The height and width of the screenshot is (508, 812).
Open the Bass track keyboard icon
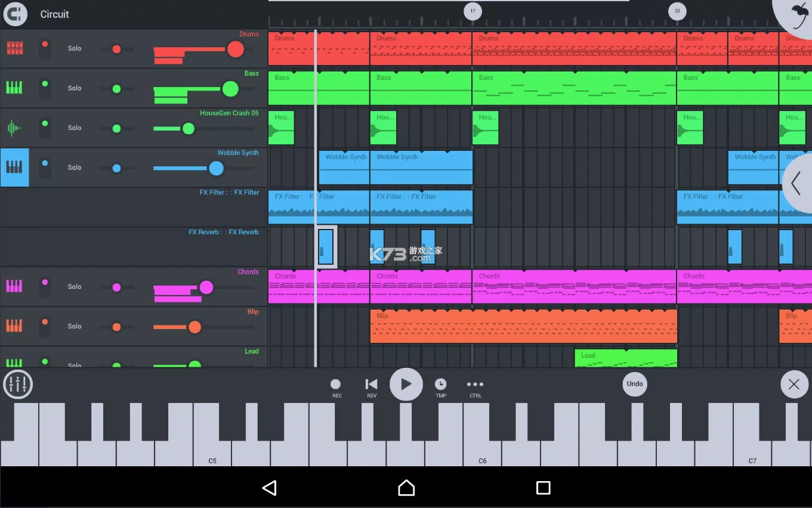pyautogui.click(x=14, y=88)
